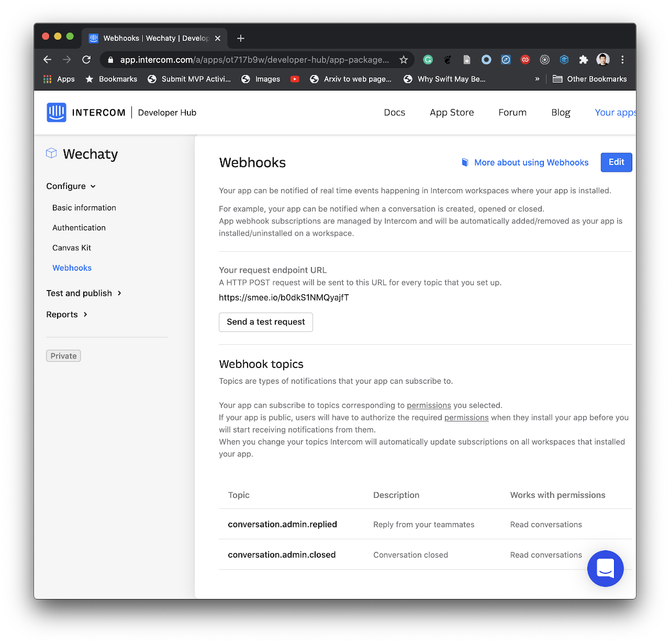The height and width of the screenshot is (644, 670).
Task: Go to Your apps
Action: (616, 113)
